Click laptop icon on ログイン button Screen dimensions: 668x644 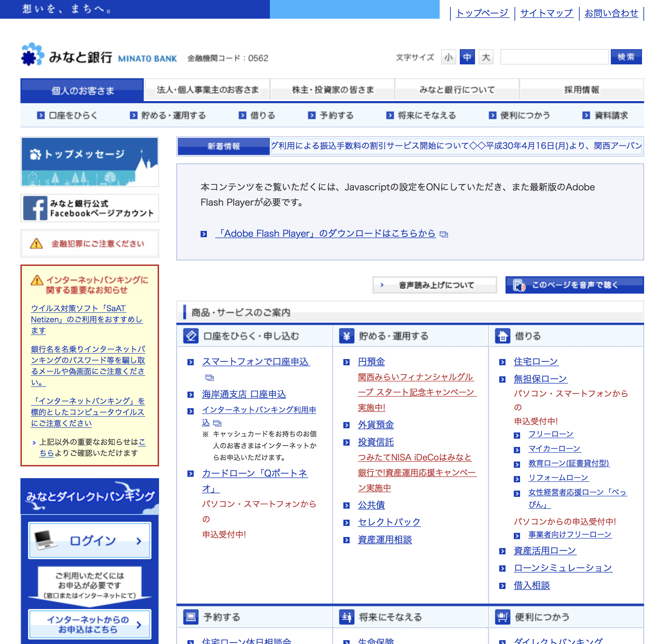[x=46, y=540]
